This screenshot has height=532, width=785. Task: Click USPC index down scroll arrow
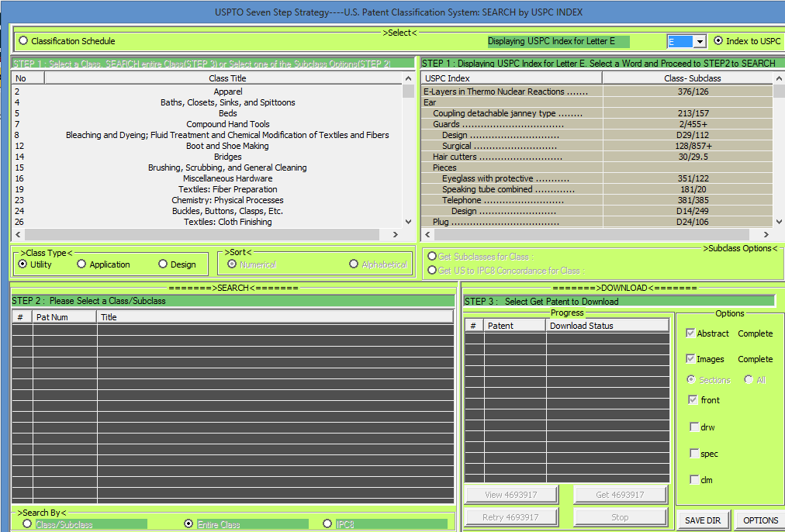(779, 221)
